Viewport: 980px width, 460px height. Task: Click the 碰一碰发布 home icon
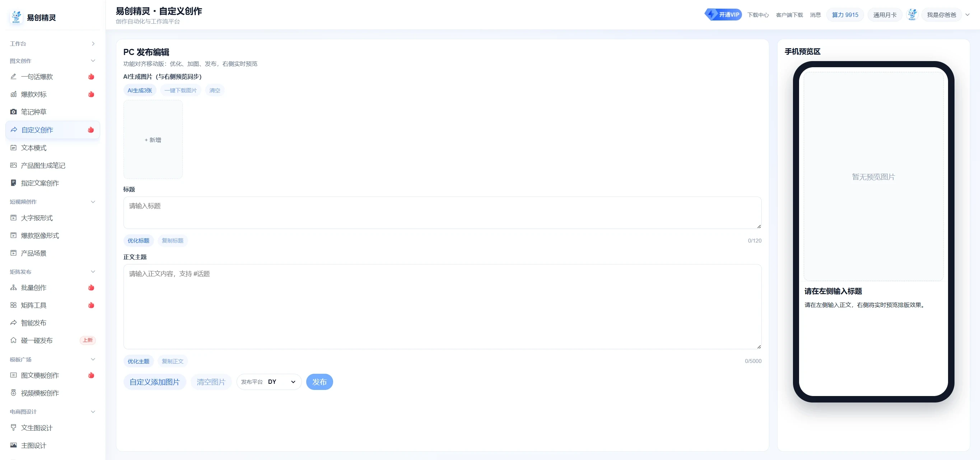(13, 340)
